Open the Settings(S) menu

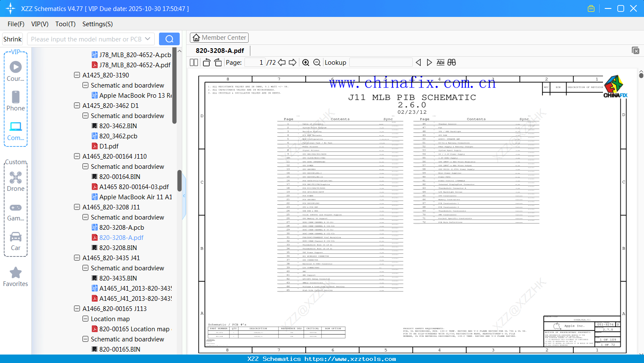98,24
